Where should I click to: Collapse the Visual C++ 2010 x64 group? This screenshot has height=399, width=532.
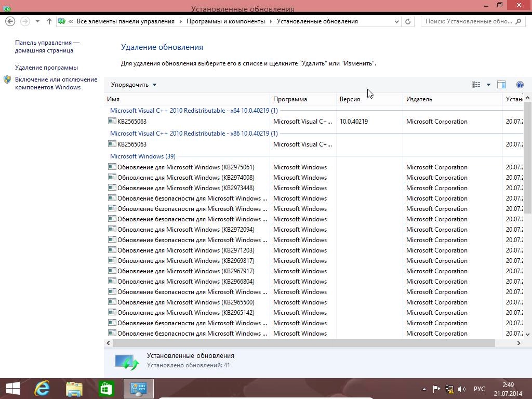[194, 111]
